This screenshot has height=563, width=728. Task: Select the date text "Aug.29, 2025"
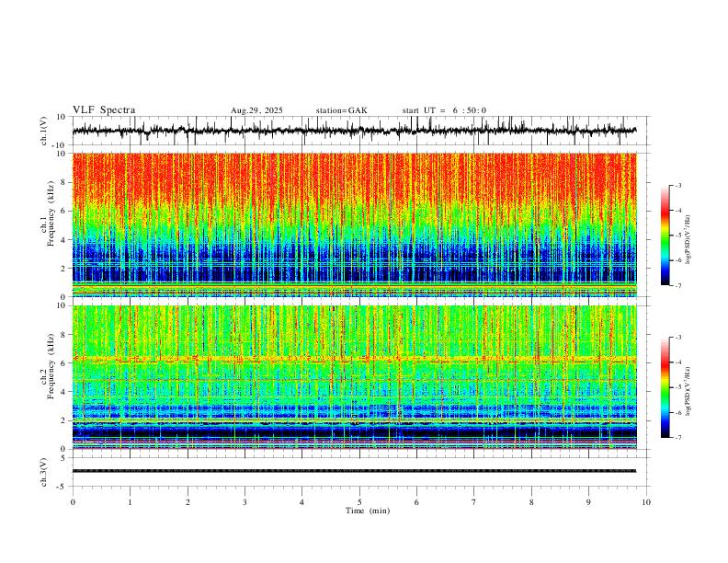click(x=256, y=110)
